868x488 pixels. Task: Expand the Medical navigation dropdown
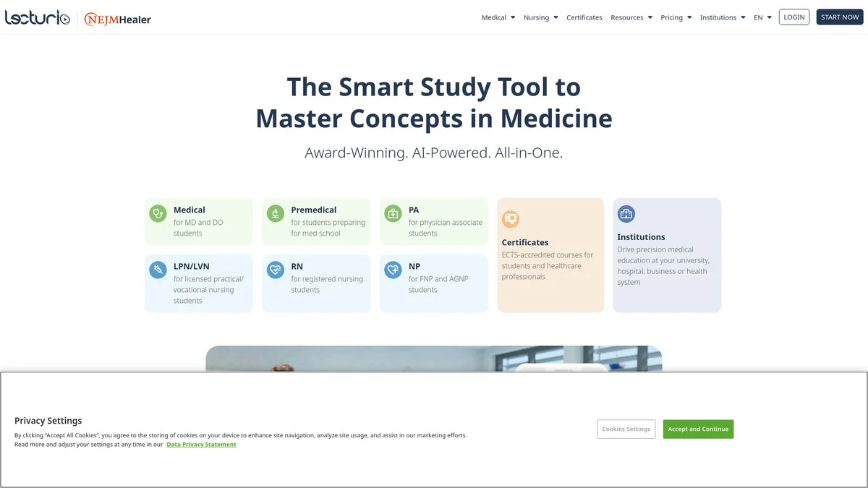(498, 17)
